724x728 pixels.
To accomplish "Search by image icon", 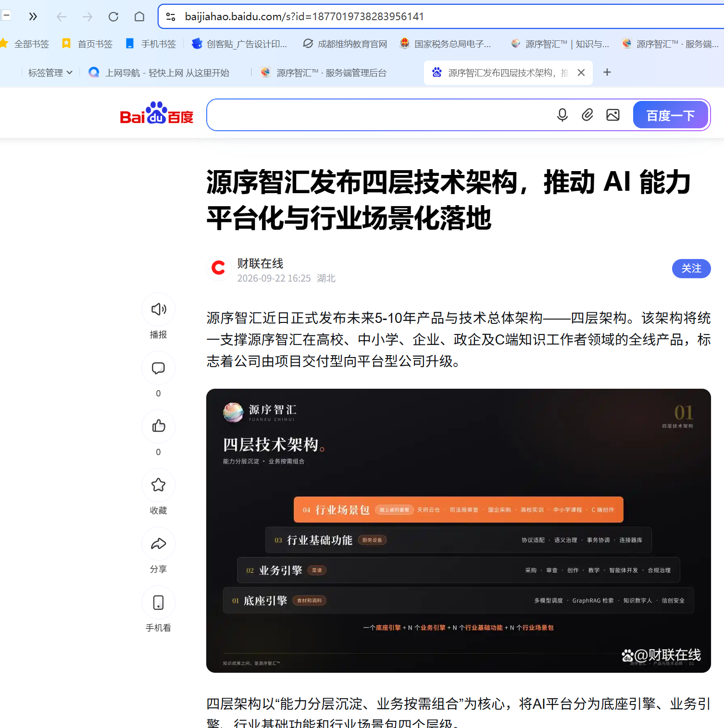I will (x=613, y=115).
